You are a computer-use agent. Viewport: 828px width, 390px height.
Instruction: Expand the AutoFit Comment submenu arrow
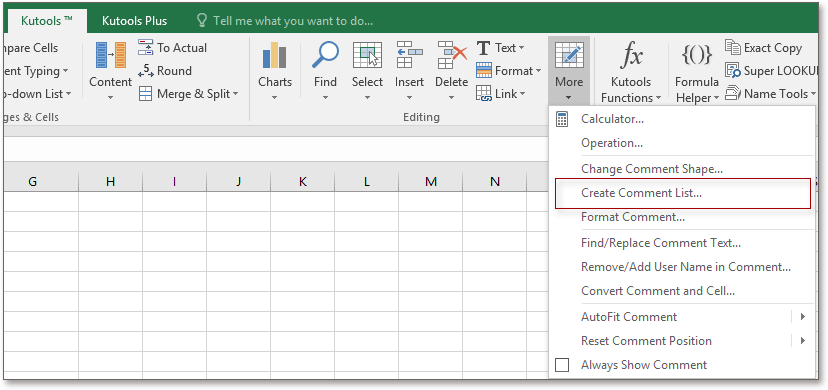tap(803, 317)
